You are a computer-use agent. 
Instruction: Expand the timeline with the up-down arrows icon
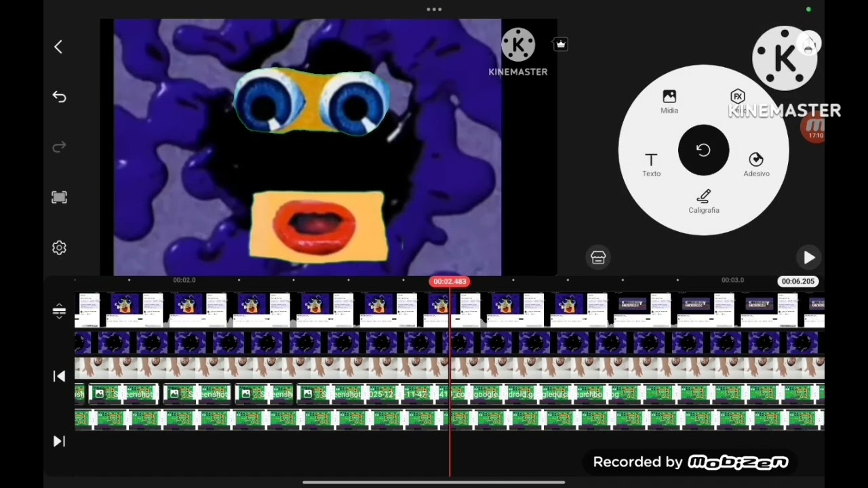[59, 310]
